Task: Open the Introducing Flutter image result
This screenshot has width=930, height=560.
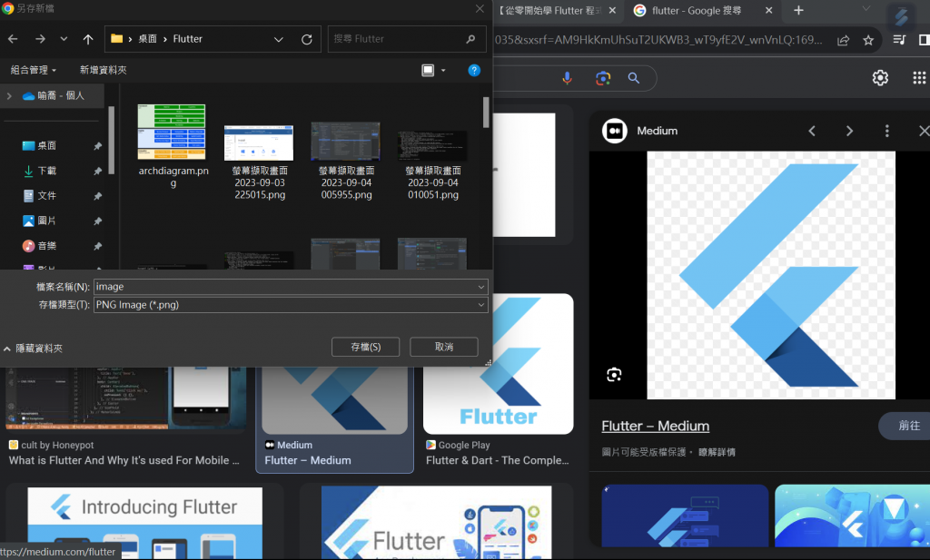Action: pos(144,522)
